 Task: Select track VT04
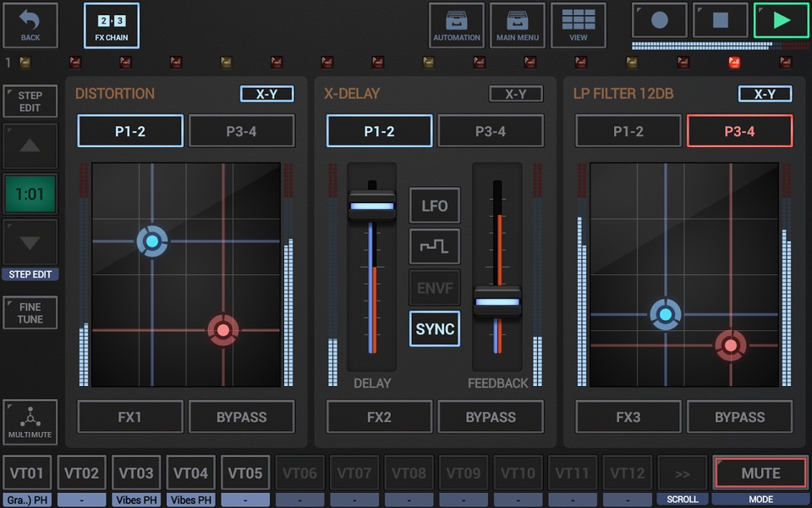pos(190,472)
